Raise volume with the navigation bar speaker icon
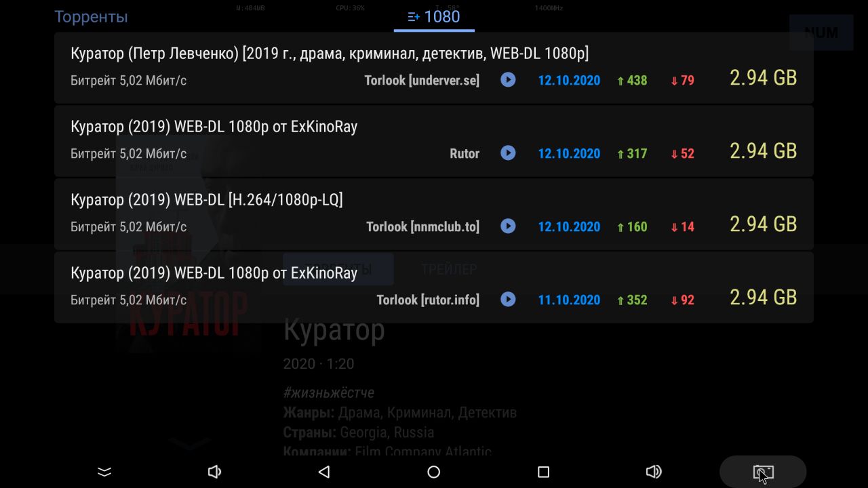 (x=654, y=472)
